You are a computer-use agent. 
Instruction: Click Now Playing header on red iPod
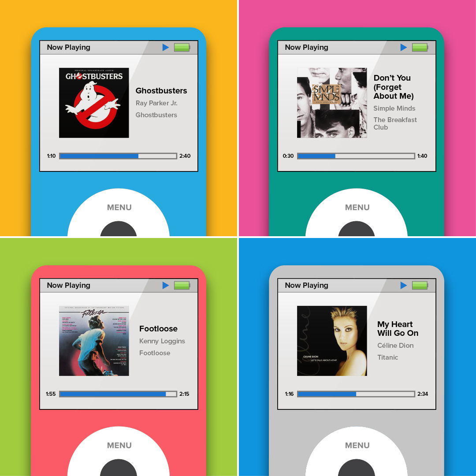click(69, 285)
